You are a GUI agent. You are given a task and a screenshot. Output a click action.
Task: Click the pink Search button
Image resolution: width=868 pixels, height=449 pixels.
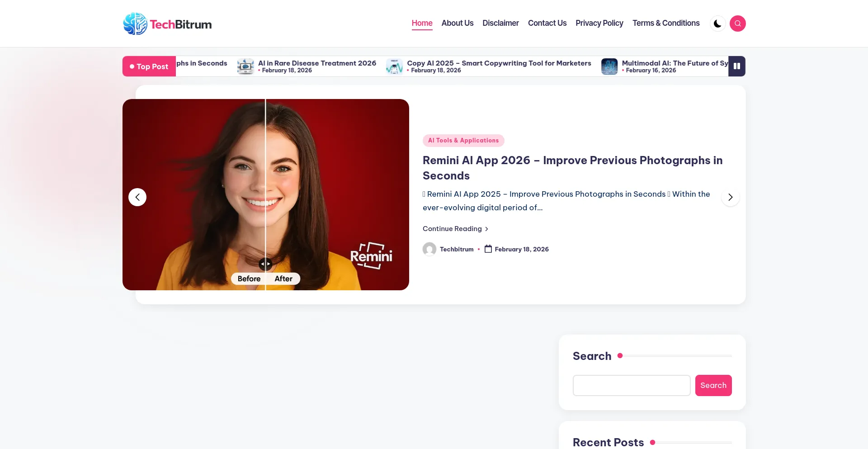pyautogui.click(x=713, y=385)
